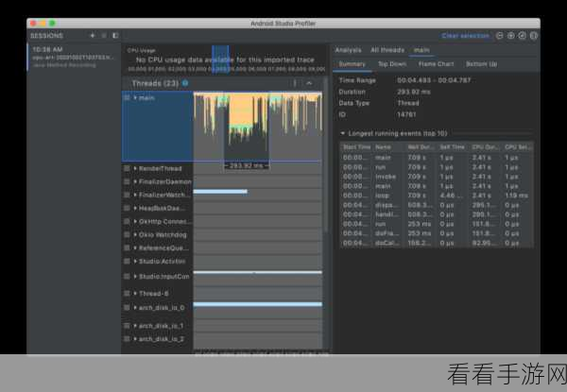The height and width of the screenshot is (392, 567).
Task: Click the drag handle icon of arch_disk_io_1
Action: pos(127,326)
